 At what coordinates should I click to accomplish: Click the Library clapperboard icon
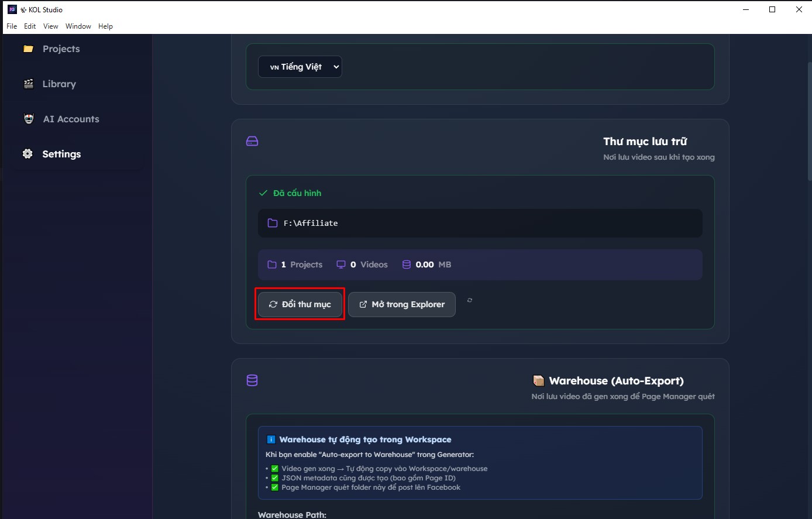[x=28, y=84]
